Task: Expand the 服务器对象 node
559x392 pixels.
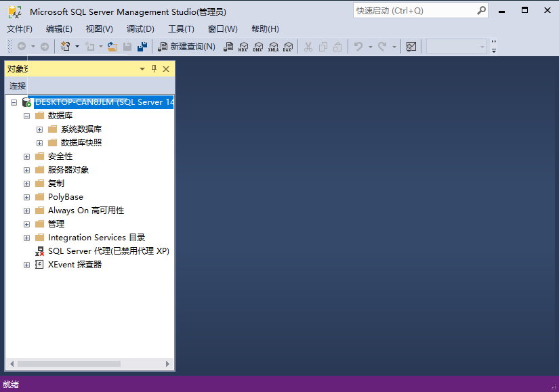Action: 26,171
